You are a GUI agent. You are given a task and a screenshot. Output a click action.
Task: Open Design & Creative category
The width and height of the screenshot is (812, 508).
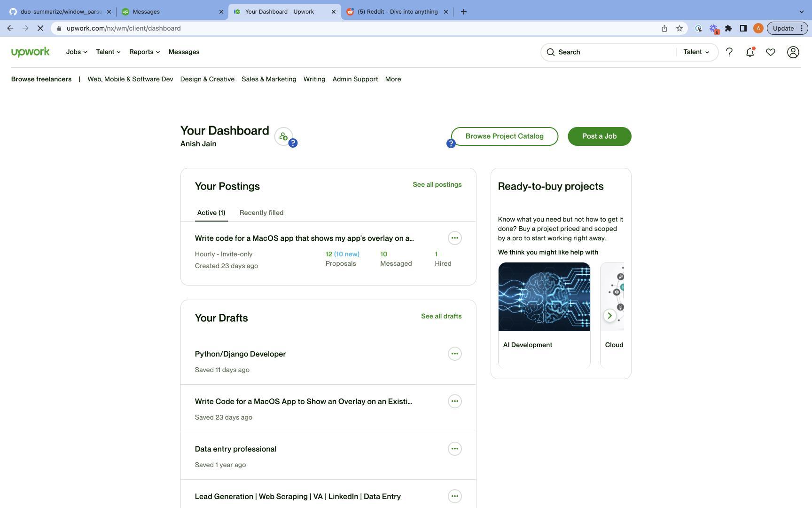pos(207,79)
